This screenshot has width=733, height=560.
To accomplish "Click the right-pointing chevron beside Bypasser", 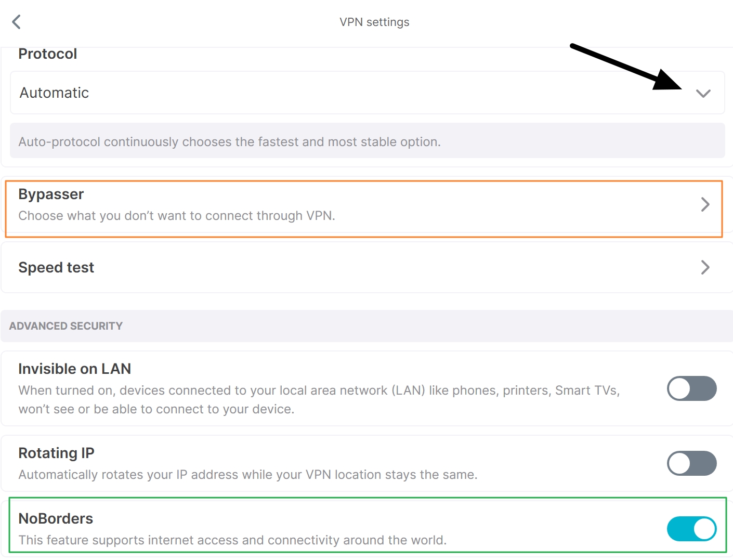I will click(705, 204).
